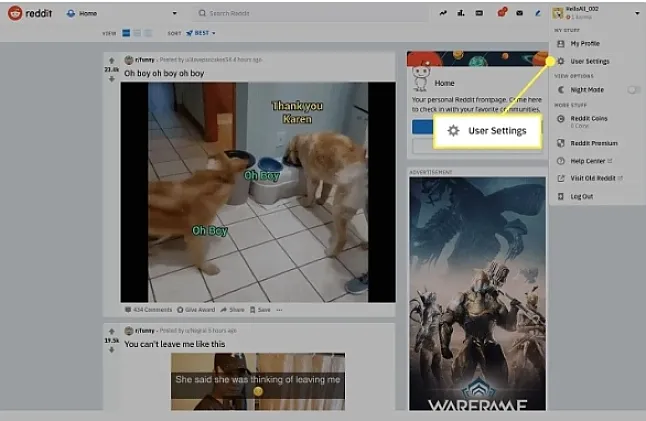The image size is (646, 421).
Task: Open more options ellipsis on first post
Action: tap(279, 310)
